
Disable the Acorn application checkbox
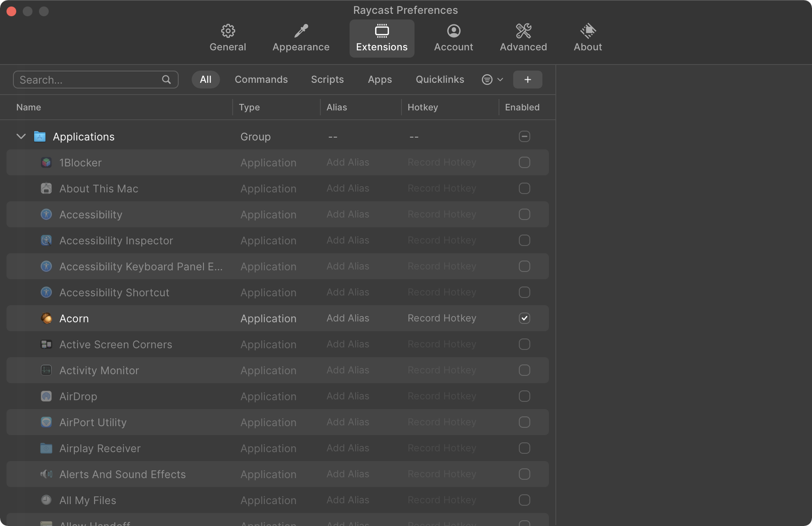coord(524,318)
